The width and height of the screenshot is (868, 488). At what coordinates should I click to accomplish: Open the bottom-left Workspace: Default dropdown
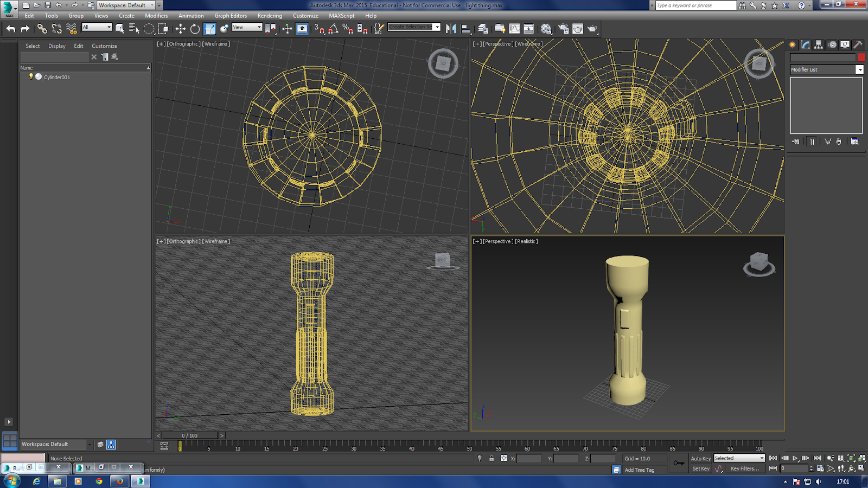point(56,445)
